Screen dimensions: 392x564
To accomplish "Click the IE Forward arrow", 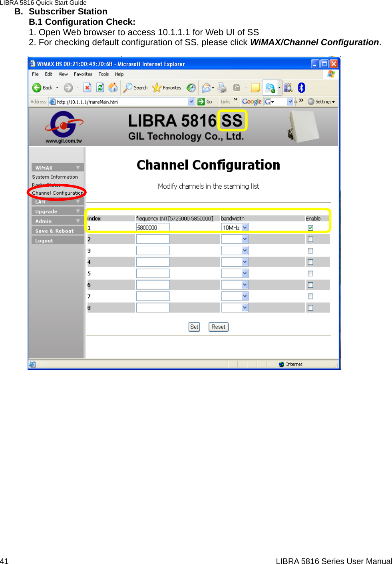I will tap(68, 88).
